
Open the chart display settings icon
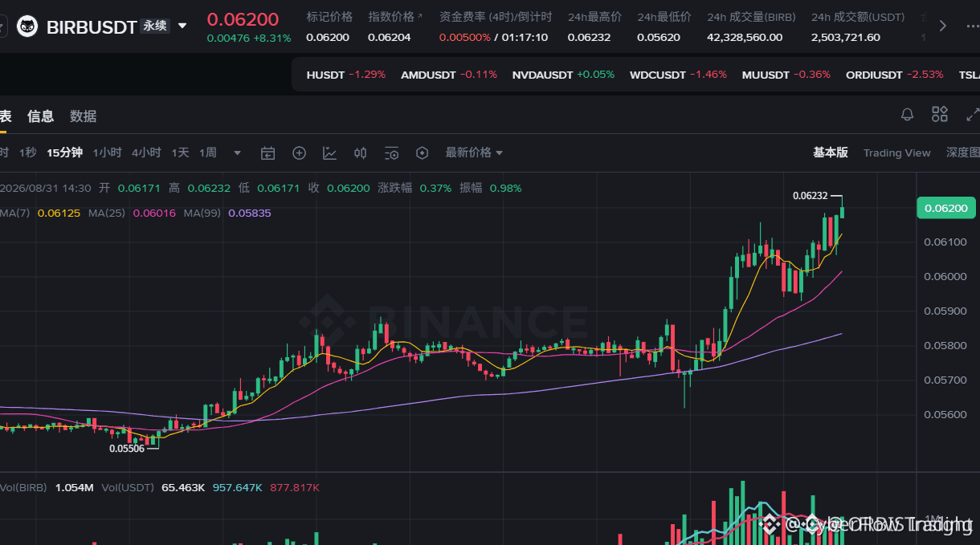[x=392, y=153]
